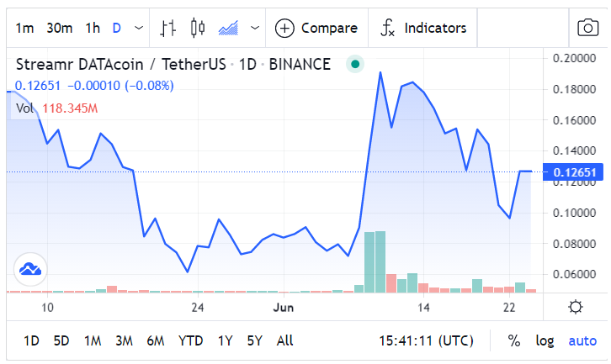Select the 1m interval
The height and width of the screenshot is (364, 611).
24,29
